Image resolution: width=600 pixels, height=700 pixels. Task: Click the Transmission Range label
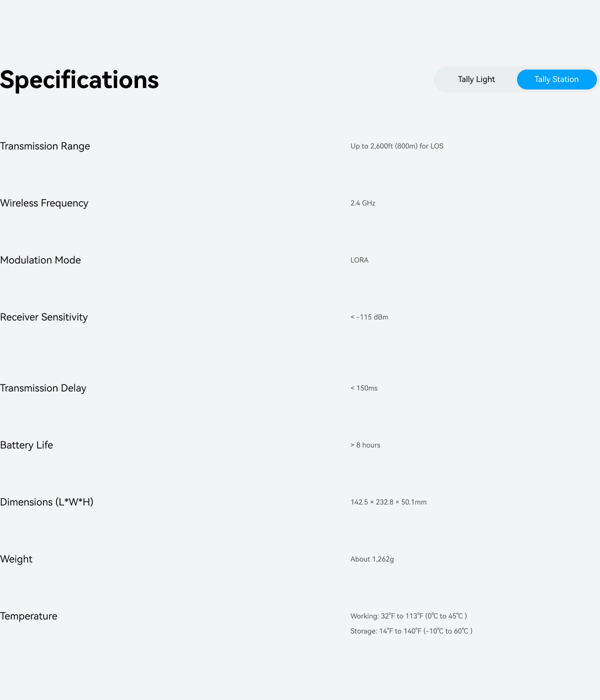pos(45,146)
